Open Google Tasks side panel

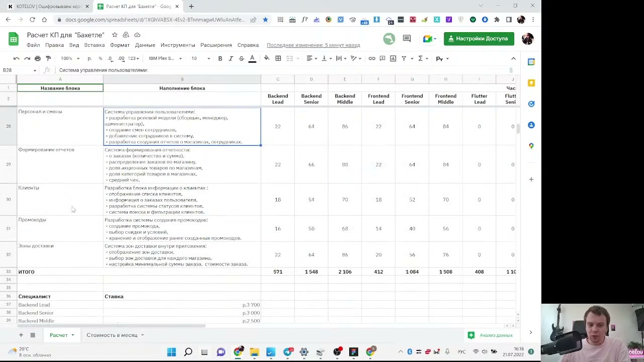click(x=531, y=104)
